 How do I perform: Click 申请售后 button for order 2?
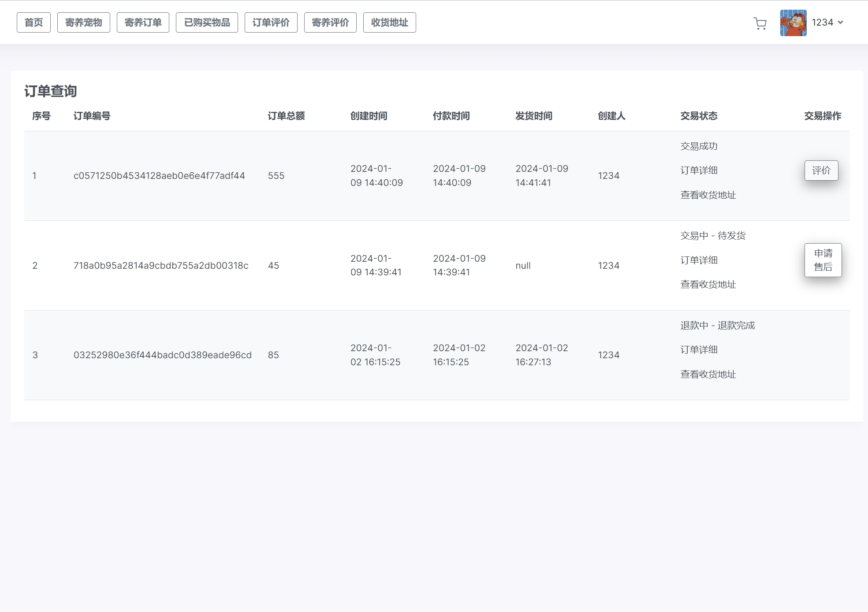click(x=823, y=260)
